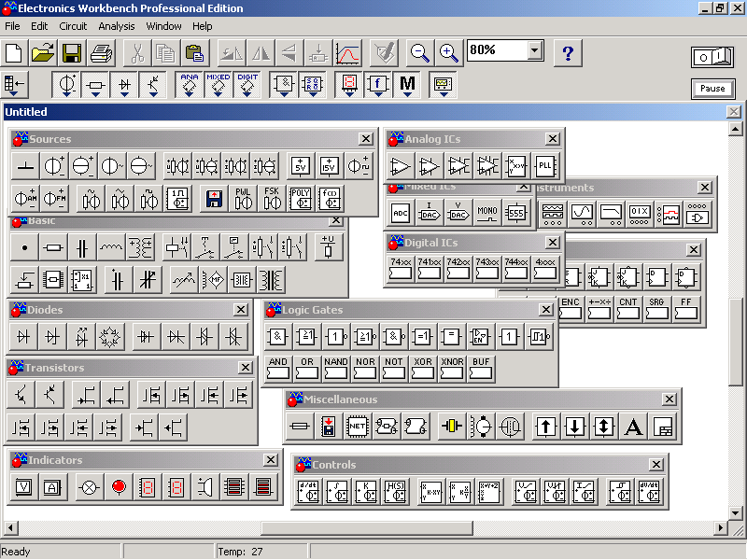Select the capacitor in Basic panel
This screenshot has height=560, width=747.
[82, 247]
